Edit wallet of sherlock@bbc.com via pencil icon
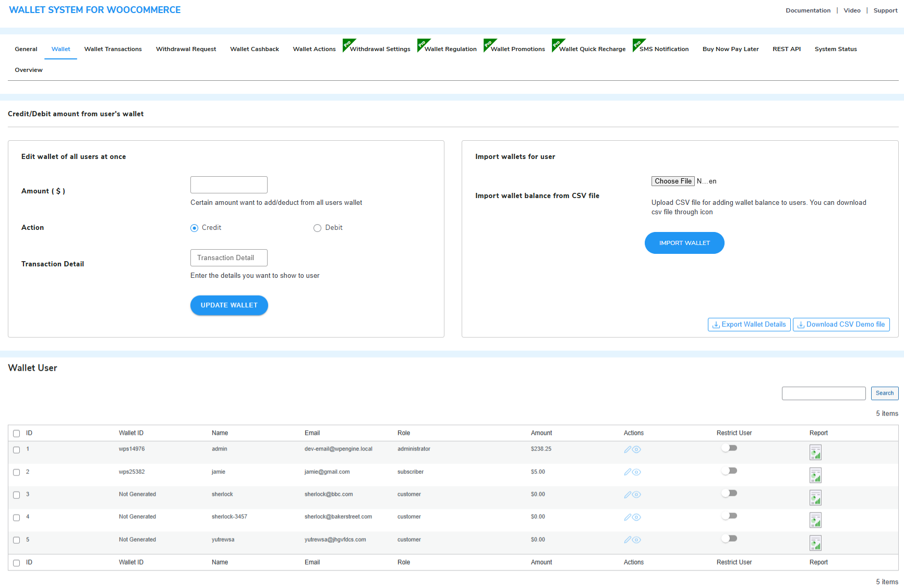 click(x=628, y=495)
